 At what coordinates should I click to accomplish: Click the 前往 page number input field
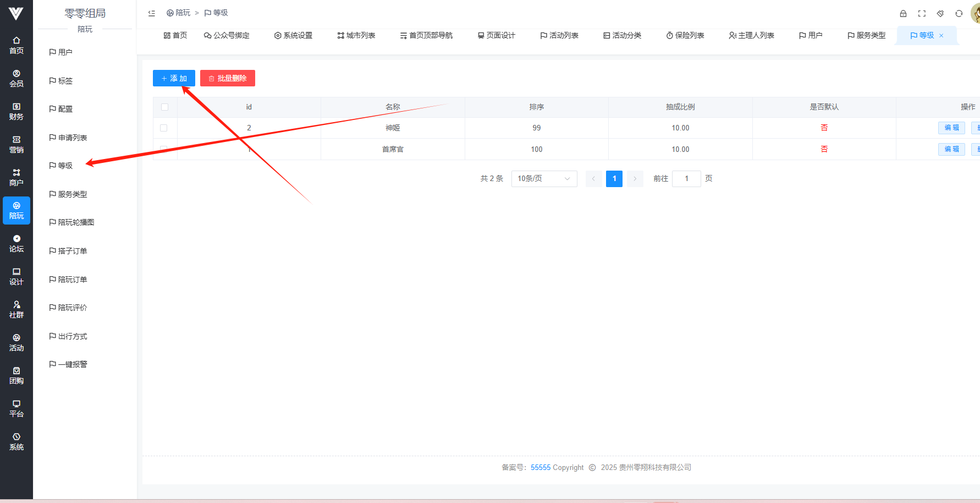click(686, 179)
